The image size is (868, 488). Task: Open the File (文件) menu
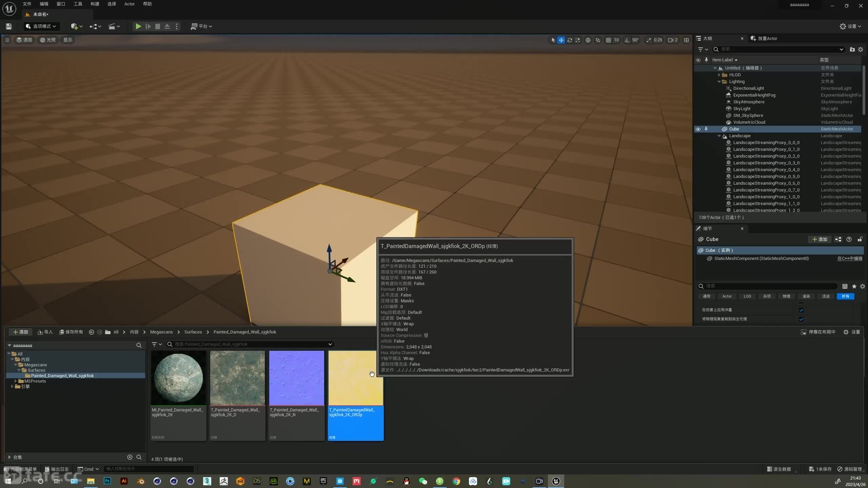pos(27,4)
